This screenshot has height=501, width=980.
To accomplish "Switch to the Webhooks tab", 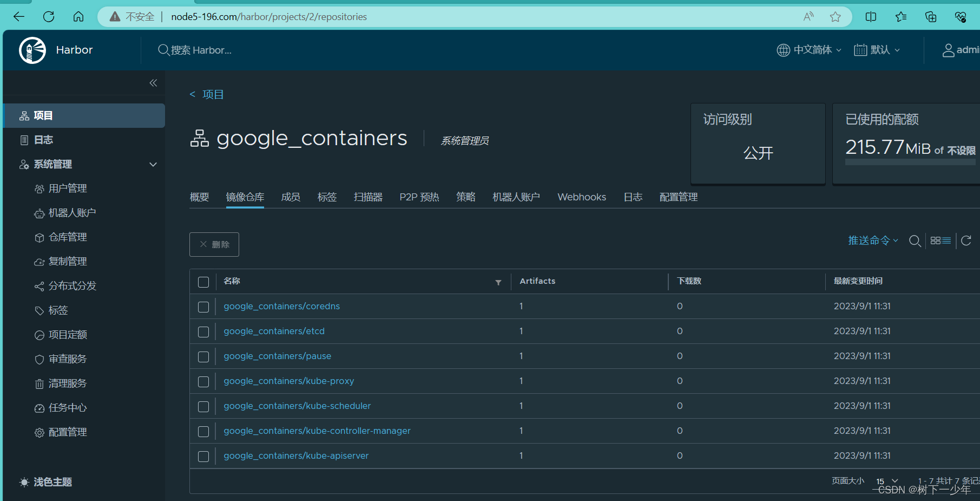I will (582, 197).
